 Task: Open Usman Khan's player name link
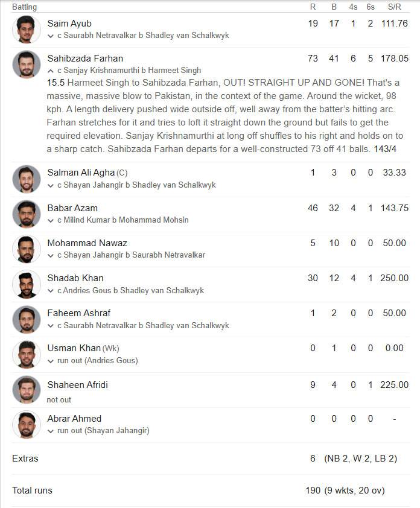(74, 348)
